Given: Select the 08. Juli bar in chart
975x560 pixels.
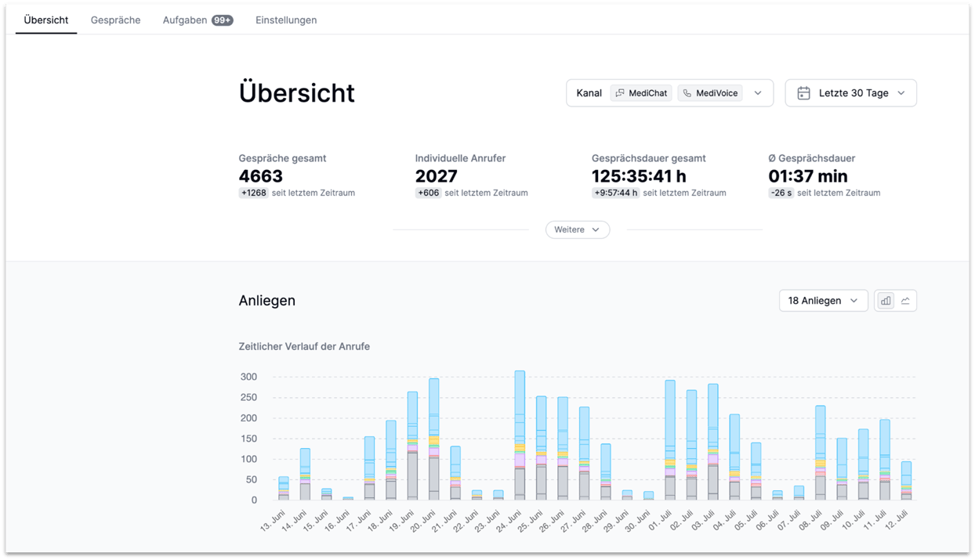Looking at the screenshot, I should click(x=821, y=453).
